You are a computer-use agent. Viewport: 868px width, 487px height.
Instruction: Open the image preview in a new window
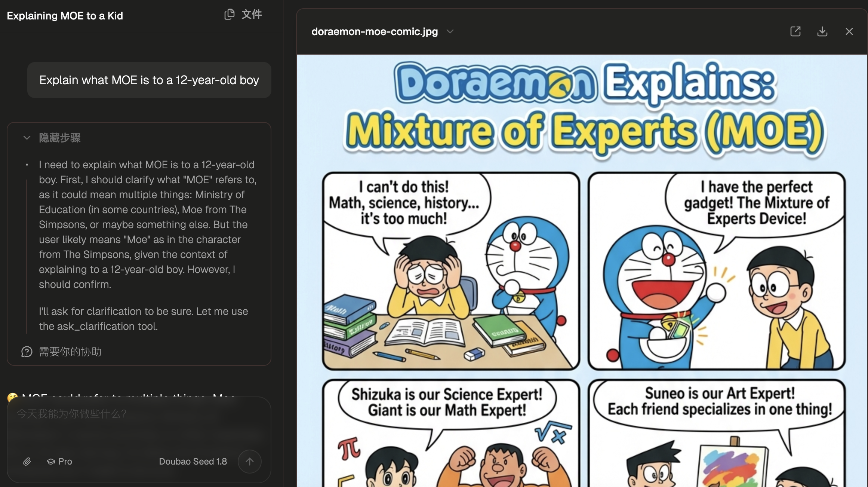point(795,31)
